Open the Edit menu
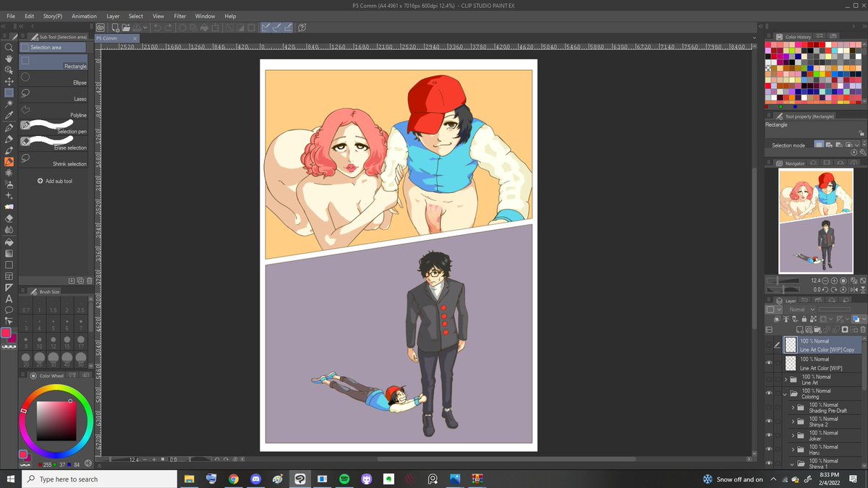This screenshot has width=868, height=488. (x=29, y=16)
